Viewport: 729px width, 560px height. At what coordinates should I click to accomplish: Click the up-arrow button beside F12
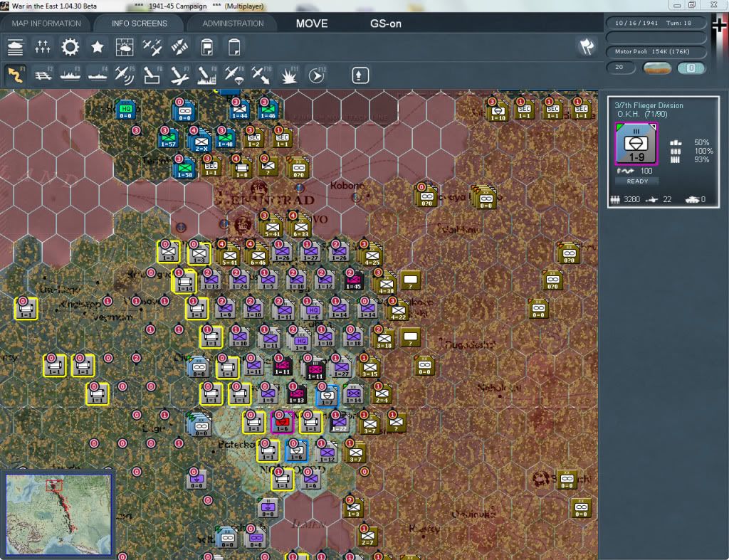[x=360, y=75]
